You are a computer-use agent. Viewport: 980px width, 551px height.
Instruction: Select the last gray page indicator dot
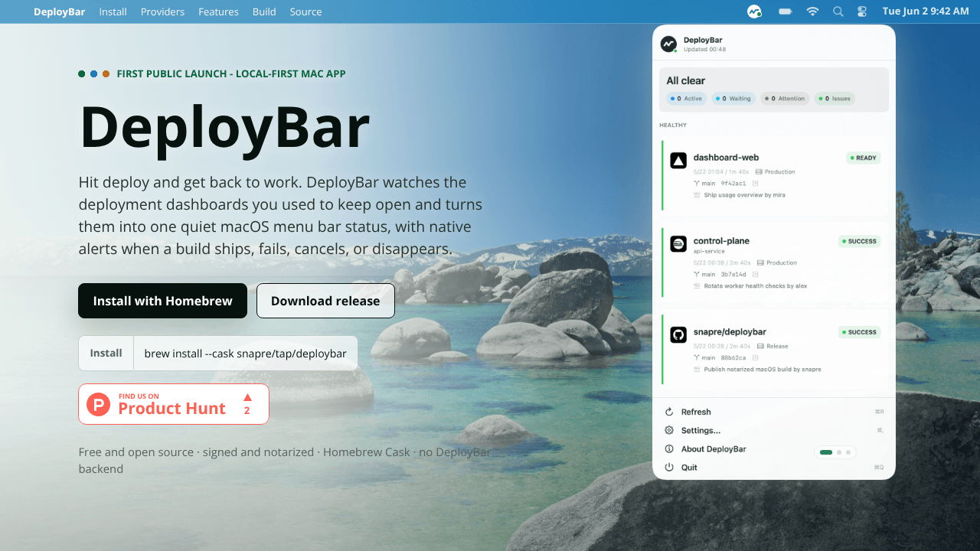click(848, 452)
